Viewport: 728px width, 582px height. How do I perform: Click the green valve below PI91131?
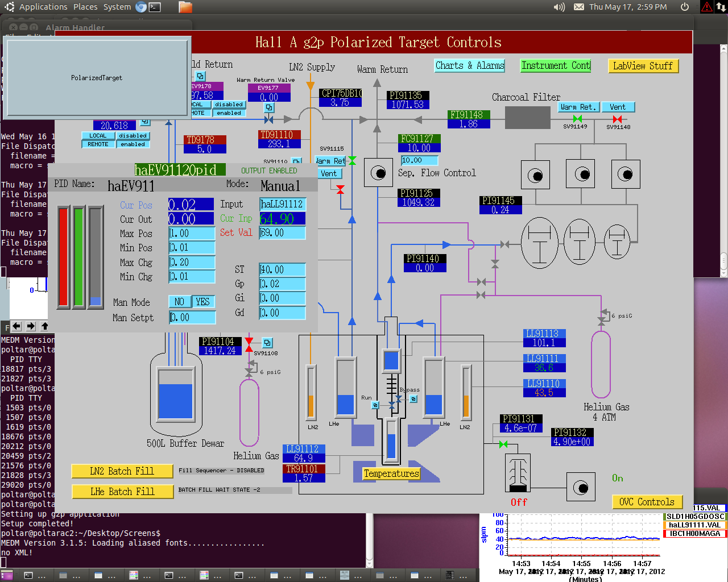click(x=503, y=444)
